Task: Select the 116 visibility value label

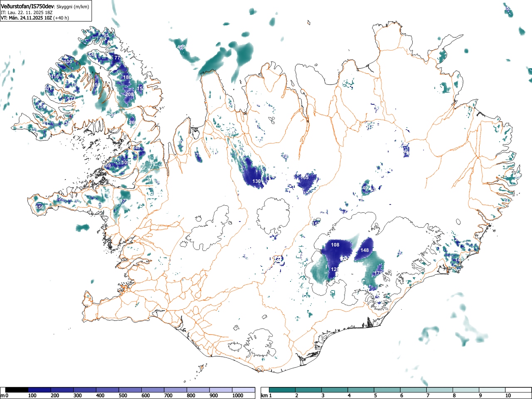Action: pyautogui.click(x=55, y=76)
